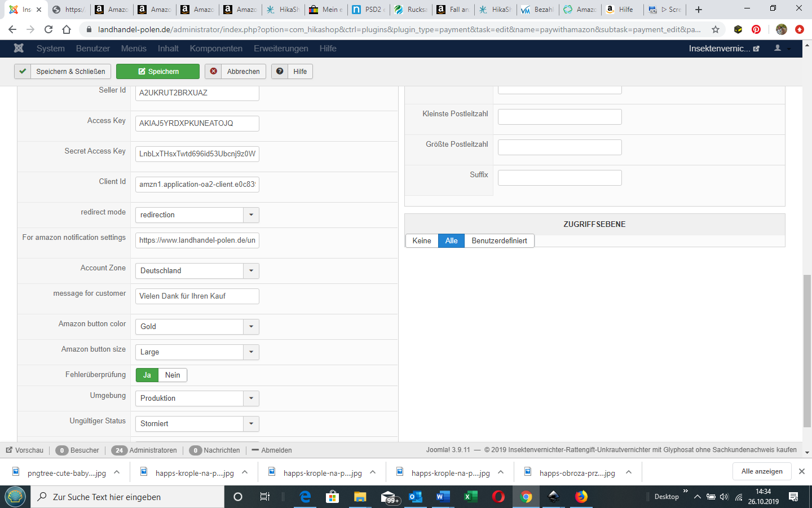Select Keine under Zugriffsebene
812x508 pixels.
[422, 241]
